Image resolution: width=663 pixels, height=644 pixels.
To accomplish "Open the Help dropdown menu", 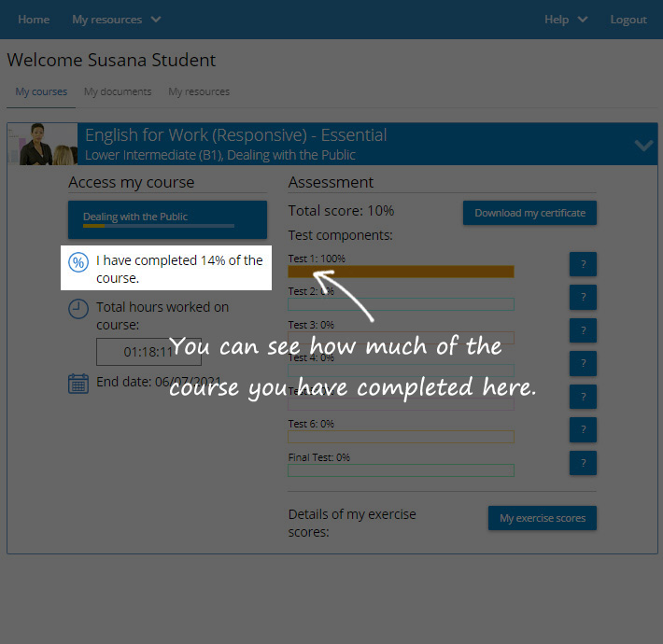I will click(x=566, y=20).
